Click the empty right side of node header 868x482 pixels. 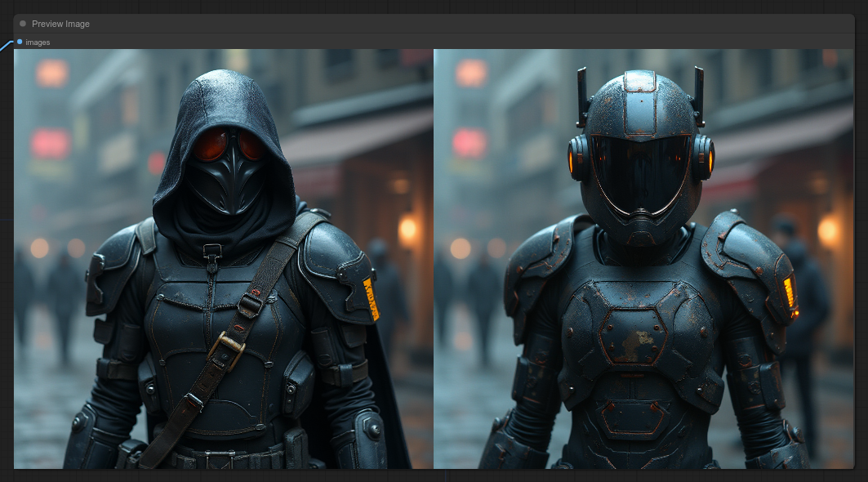(x=572, y=24)
